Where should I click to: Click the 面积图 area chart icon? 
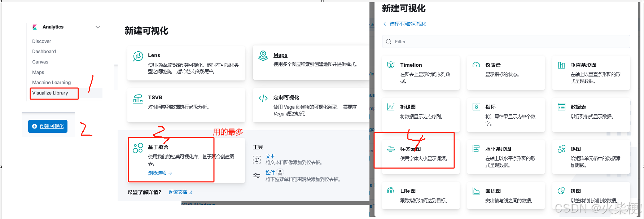476,191
